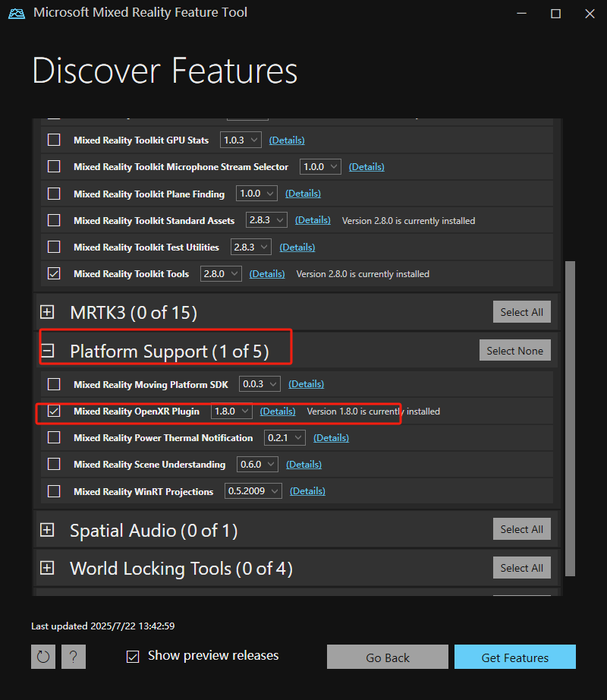
Task: Click Select None for Platform Support
Action: (x=515, y=351)
